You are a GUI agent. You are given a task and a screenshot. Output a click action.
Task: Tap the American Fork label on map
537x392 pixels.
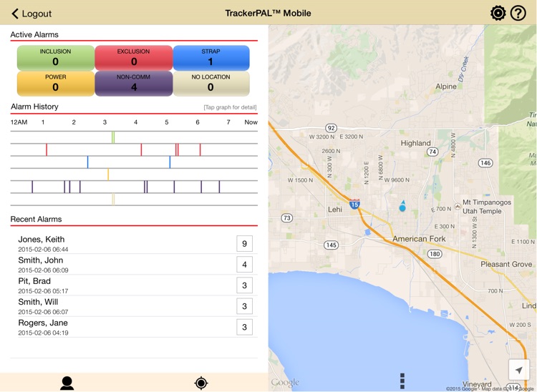coord(419,239)
